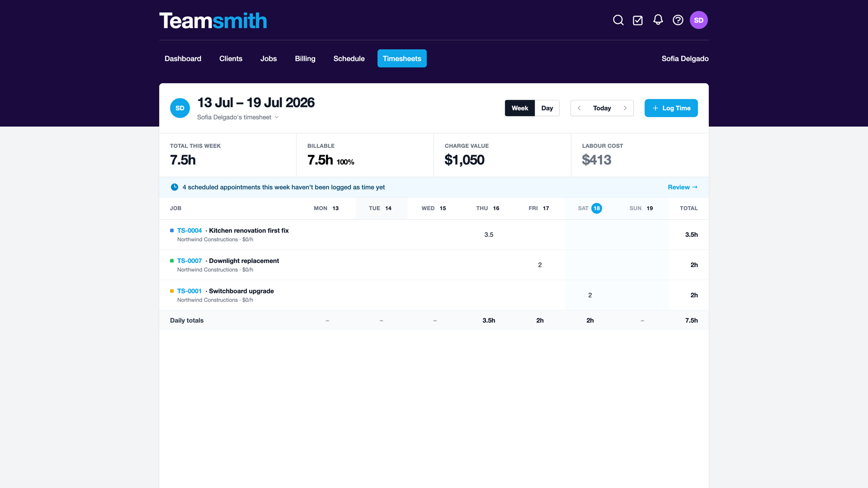
Task: Open the Sofia Delgado account menu
Action: (x=685, y=59)
